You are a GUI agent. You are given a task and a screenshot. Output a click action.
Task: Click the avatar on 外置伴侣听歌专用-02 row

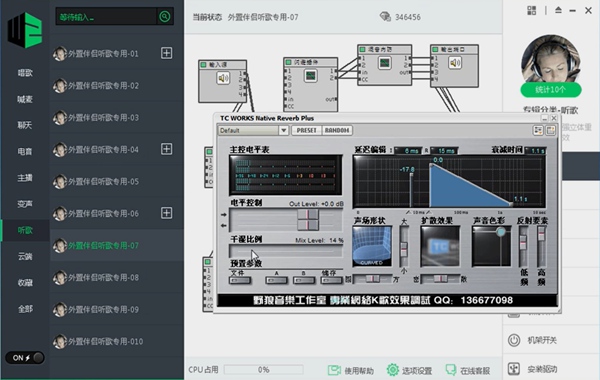pyautogui.click(x=60, y=85)
